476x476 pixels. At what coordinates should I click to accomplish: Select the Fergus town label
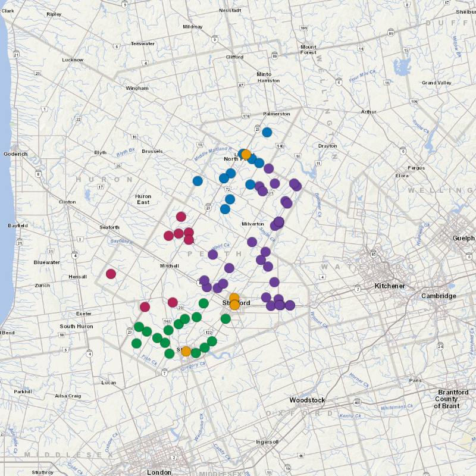[x=416, y=168]
